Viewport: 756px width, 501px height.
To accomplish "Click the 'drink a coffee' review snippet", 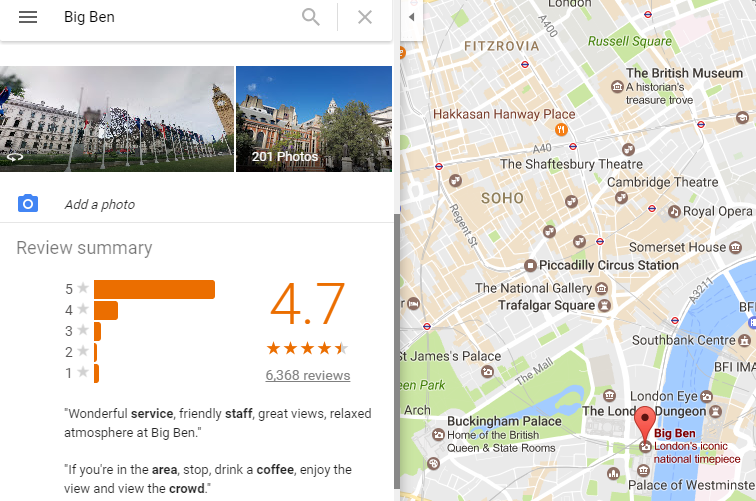I will point(208,479).
